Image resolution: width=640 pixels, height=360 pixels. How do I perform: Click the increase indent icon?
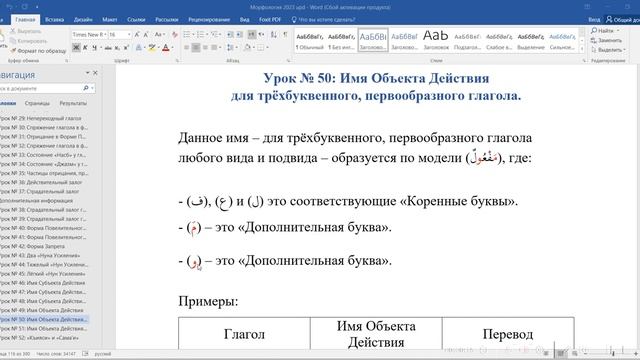(240, 35)
